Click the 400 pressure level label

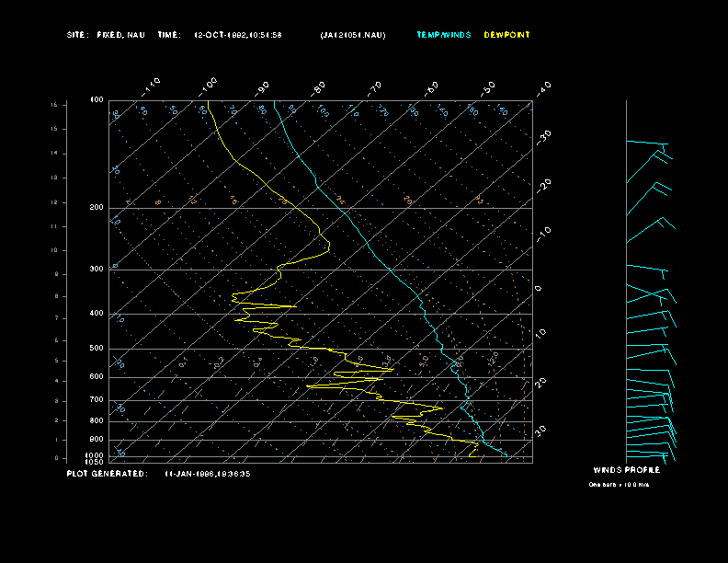tap(97, 314)
